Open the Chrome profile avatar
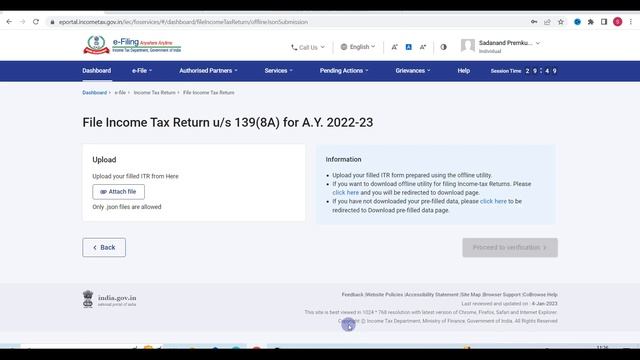Screen dimensions: 640x360 coord(618,22)
